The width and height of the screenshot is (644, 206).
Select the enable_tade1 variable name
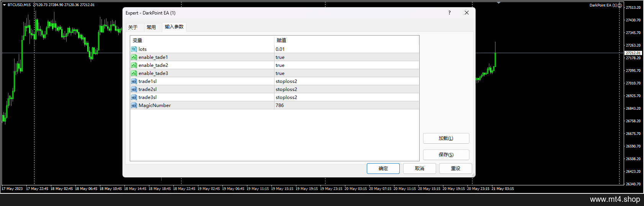pyautogui.click(x=153, y=57)
